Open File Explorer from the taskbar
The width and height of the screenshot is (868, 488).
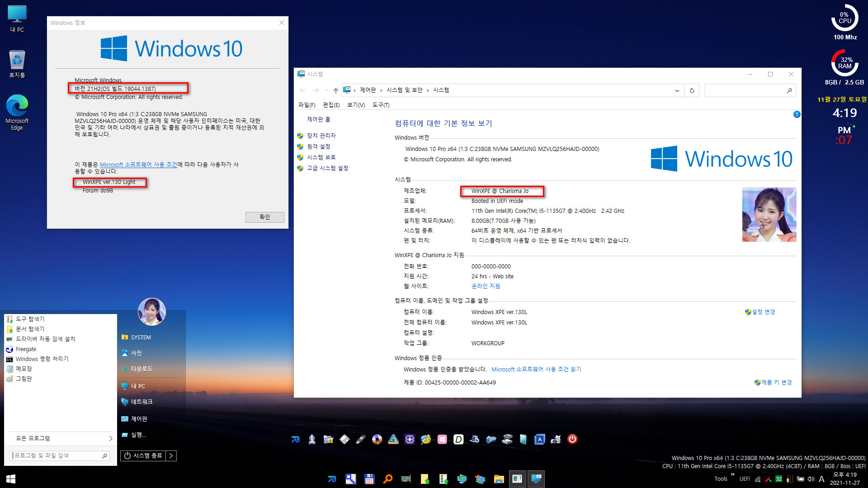click(499, 479)
